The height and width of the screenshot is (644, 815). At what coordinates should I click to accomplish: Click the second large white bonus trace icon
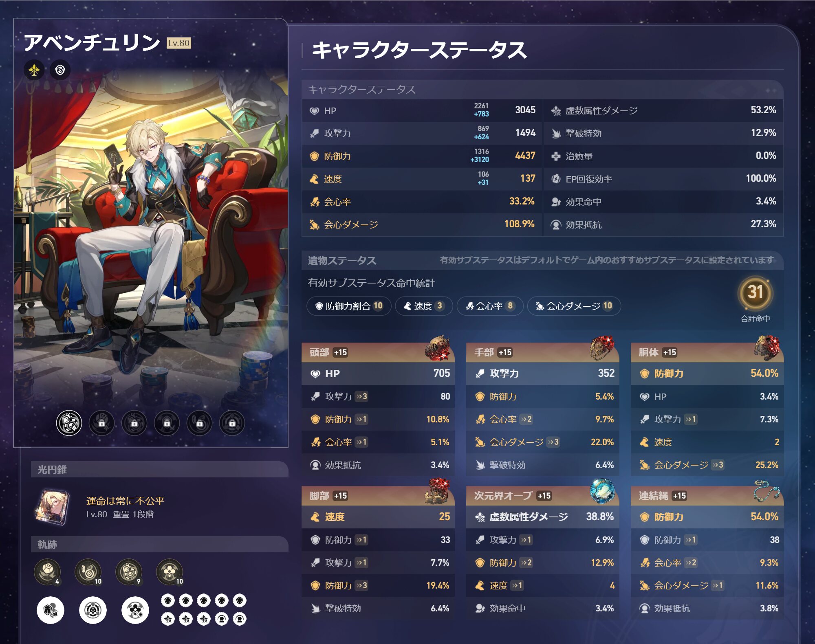(93, 610)
